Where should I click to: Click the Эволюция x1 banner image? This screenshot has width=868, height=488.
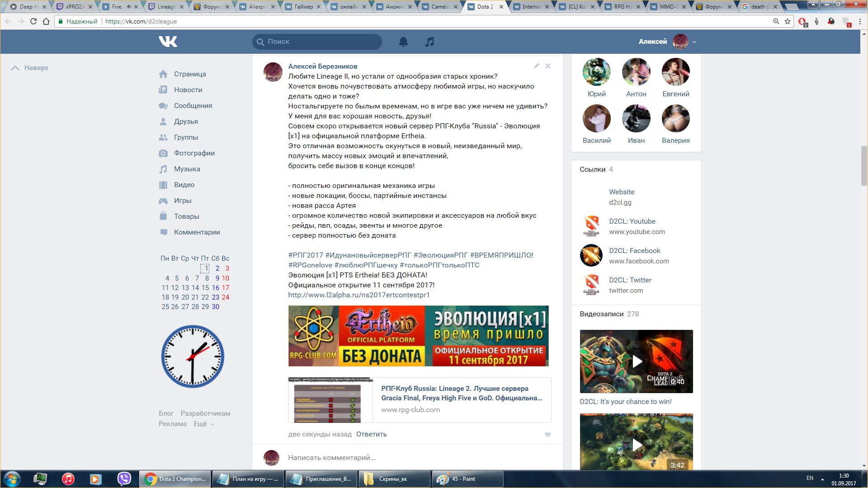[418, 336]
